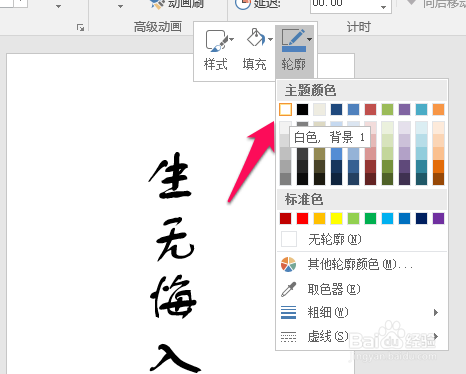Select purple standard color swatch
The width and height of the screenshot is (466, 374).
(439, 219)
